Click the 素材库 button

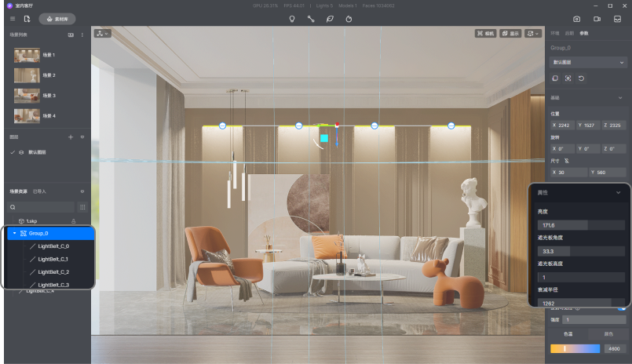tap(57, 18)
